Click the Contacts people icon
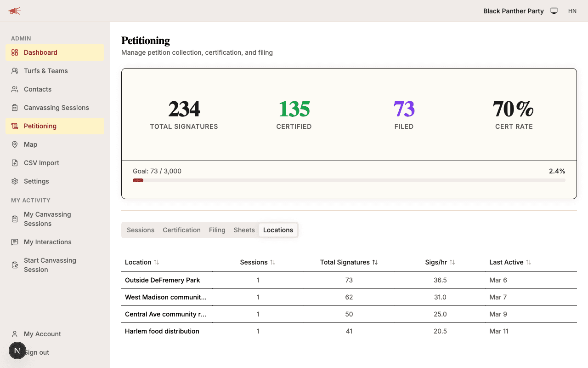 click(x=15, y=89)
